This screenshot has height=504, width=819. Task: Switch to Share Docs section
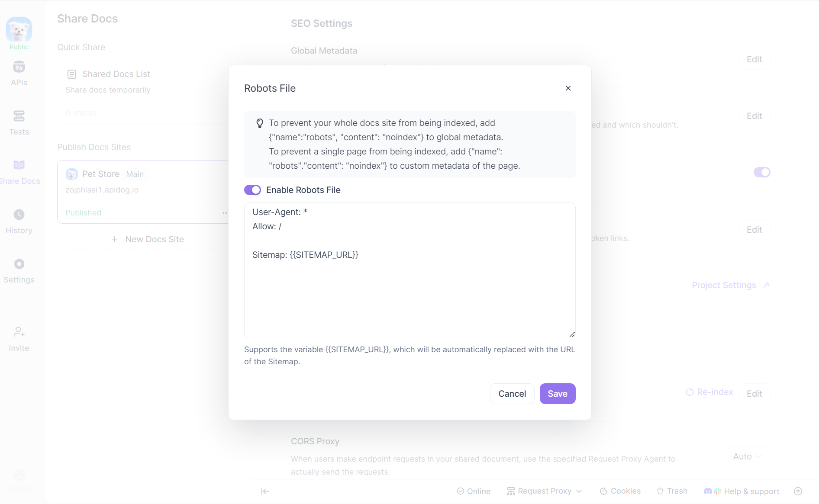click(x=19, y=166)
